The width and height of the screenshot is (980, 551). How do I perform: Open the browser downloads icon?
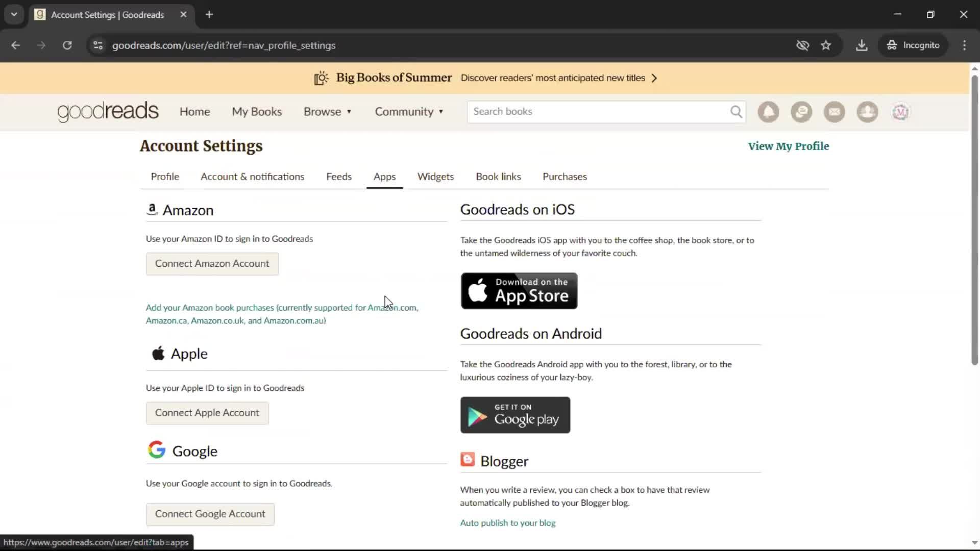[862, 45]
